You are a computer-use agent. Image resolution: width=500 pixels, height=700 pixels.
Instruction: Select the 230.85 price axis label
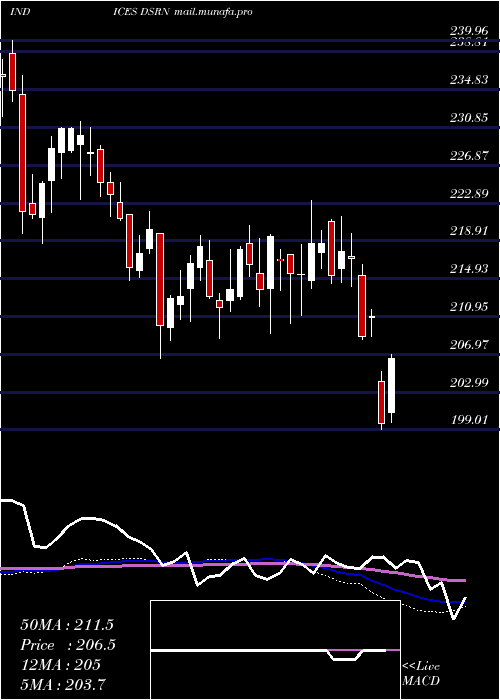[469, 118]
